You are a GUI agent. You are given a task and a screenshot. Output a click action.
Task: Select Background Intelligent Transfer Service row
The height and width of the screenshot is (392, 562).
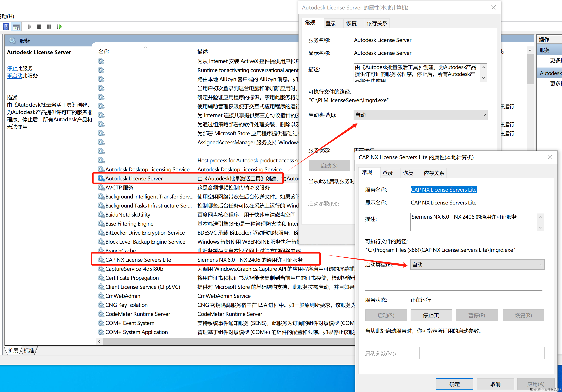pos(149,197)
